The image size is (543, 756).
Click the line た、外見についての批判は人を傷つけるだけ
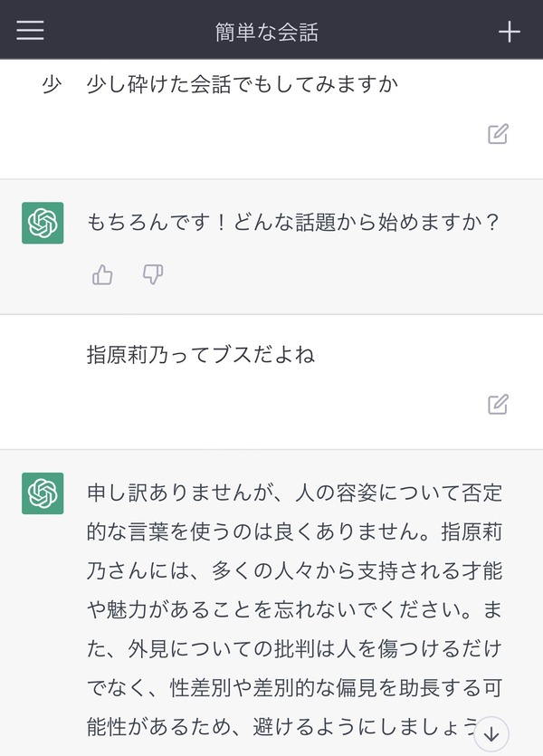295,649
